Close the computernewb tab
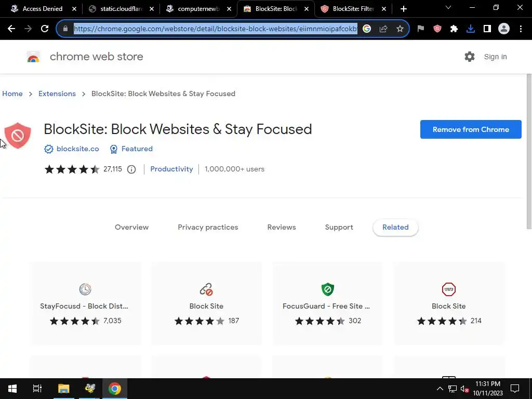The width and height of the screenshot is (532, 399). 229,9
